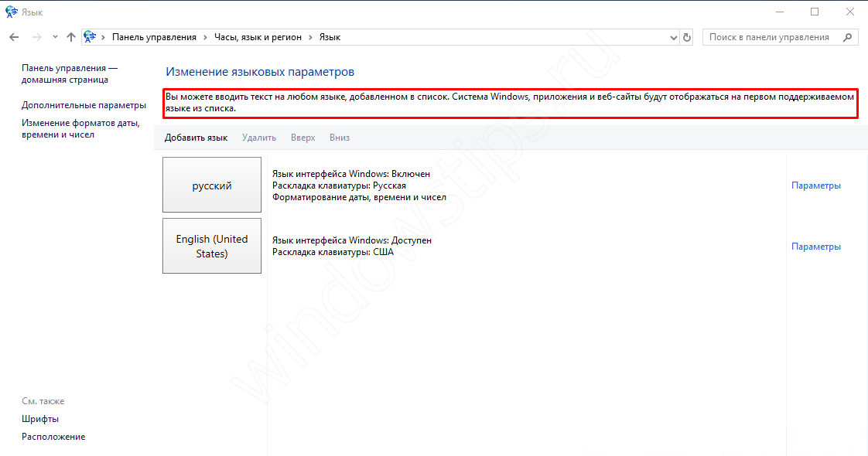Open recent locations dropdown arrow

click(55, 37)
